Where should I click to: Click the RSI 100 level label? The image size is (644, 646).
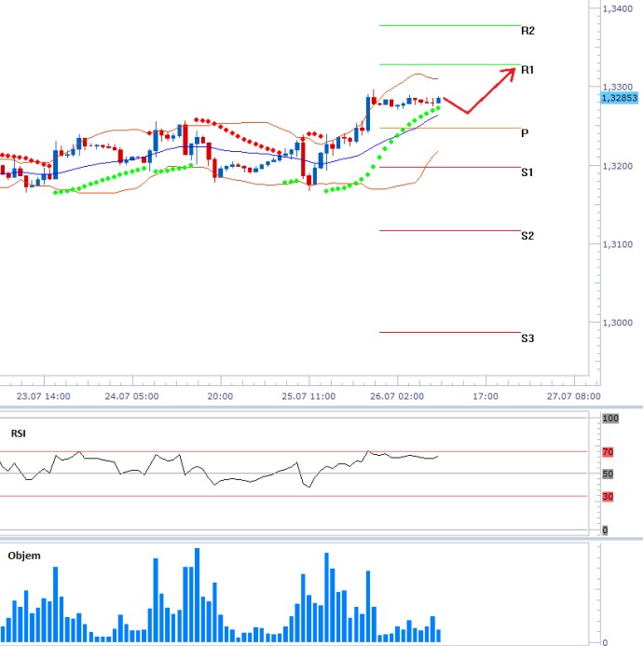[x=610, y=419]
